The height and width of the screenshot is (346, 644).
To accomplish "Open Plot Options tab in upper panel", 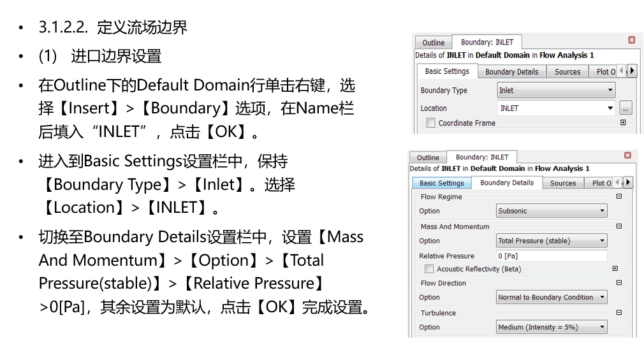I will coord(604,72).
